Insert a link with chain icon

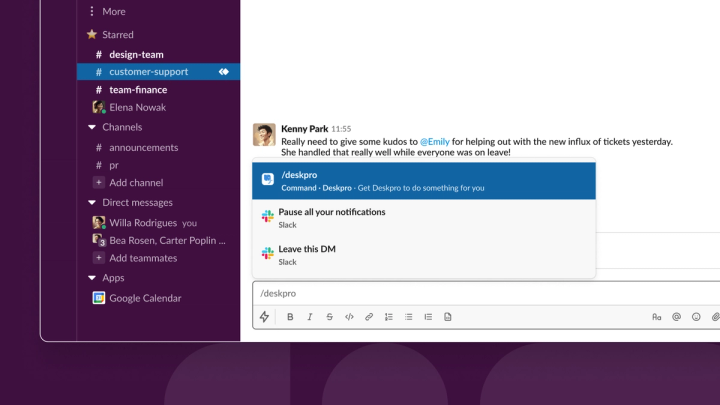[x=369, y=317]
